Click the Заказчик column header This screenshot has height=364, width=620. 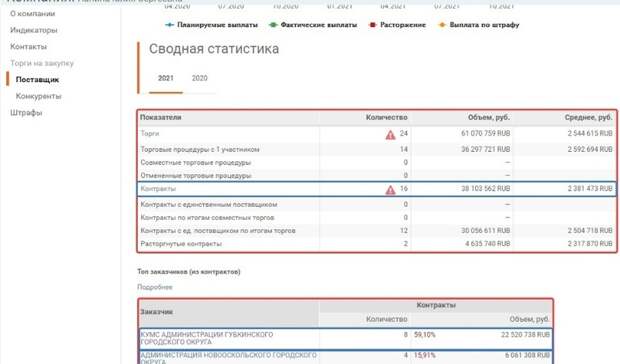157,312
